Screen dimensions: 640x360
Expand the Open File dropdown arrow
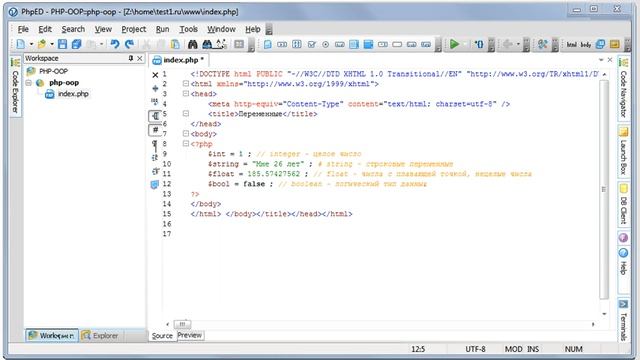(52, 44)
